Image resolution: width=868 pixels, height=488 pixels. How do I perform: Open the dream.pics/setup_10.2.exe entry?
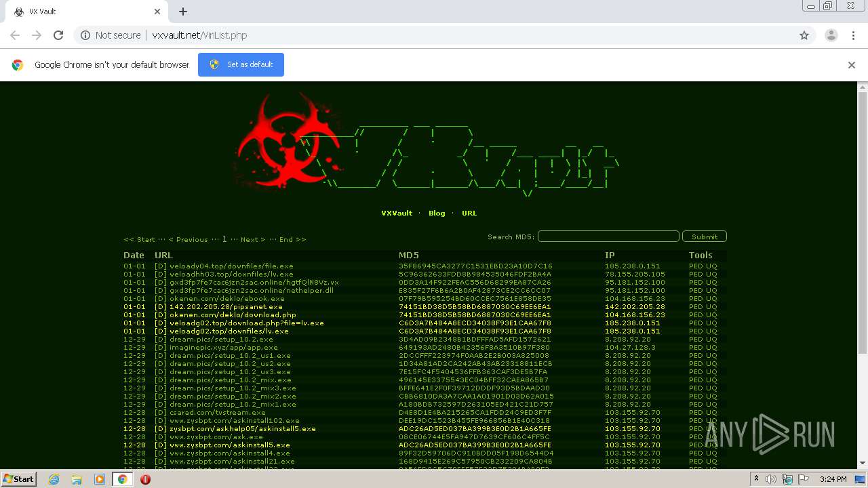221,340
